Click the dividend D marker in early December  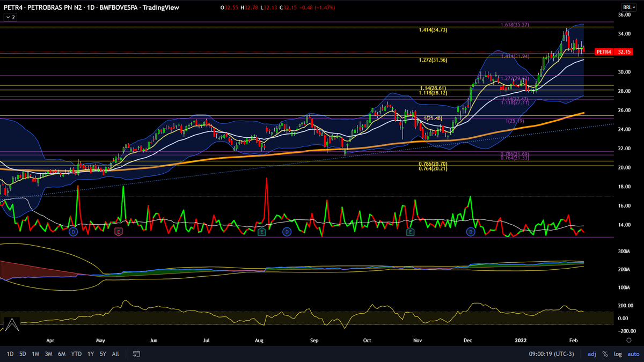(471, 232)
